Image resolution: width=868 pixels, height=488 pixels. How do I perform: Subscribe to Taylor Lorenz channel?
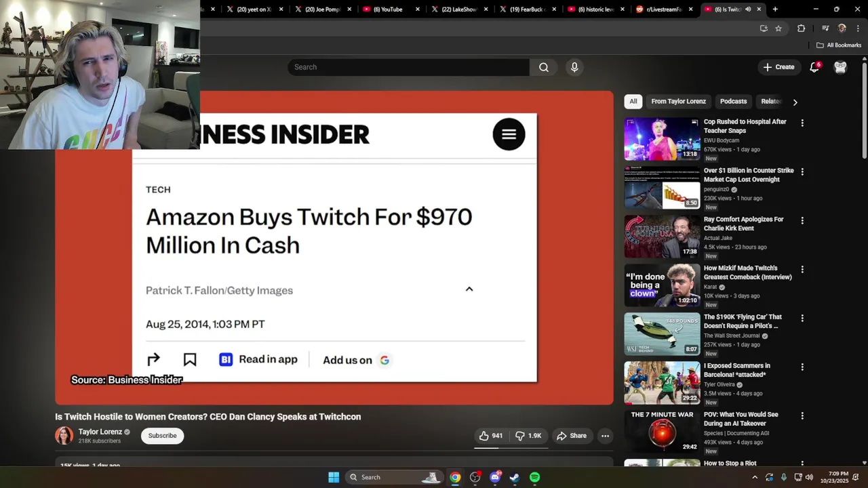(x=163, y=436)
